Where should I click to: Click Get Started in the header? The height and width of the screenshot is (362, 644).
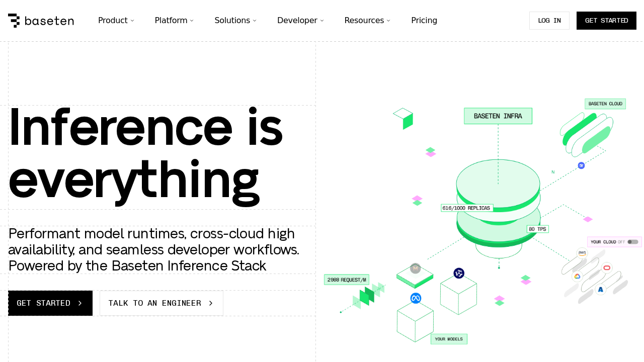pos(606,21)
